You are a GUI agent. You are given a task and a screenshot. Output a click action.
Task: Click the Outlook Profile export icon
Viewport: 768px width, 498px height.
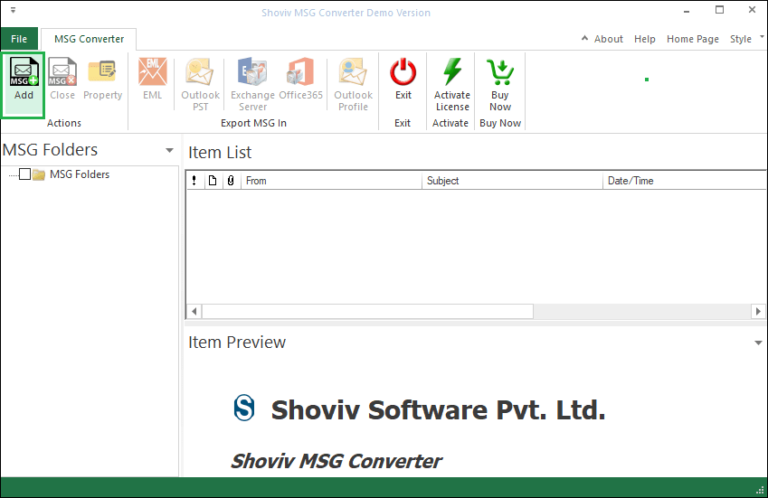(352, 73)
